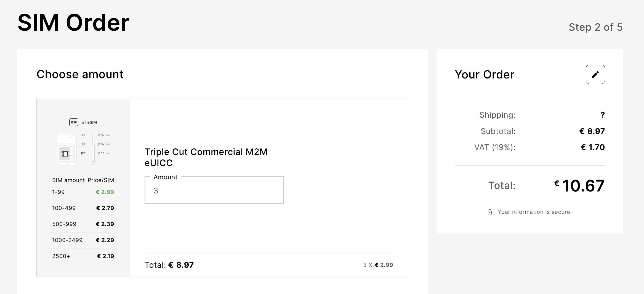Select the 500-999 pricing tier row
Image resolution: width=644 pixels, height=294 pixels.
[83, 224]
